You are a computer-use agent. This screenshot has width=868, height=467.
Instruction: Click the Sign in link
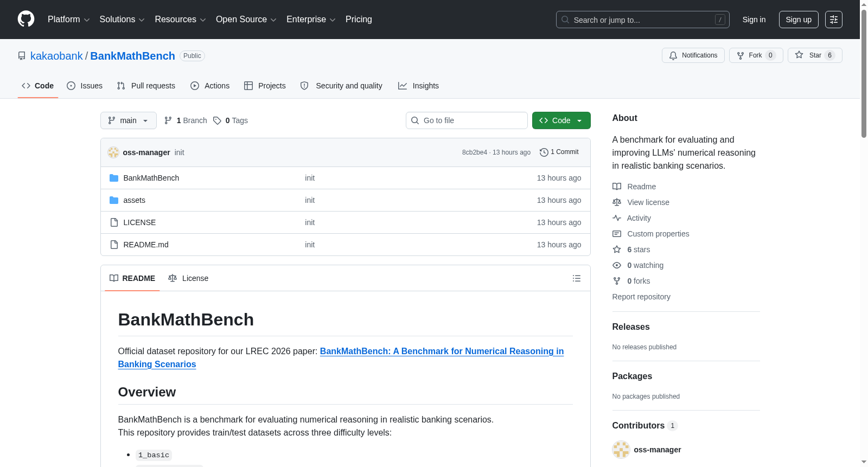tap(754, 20)
